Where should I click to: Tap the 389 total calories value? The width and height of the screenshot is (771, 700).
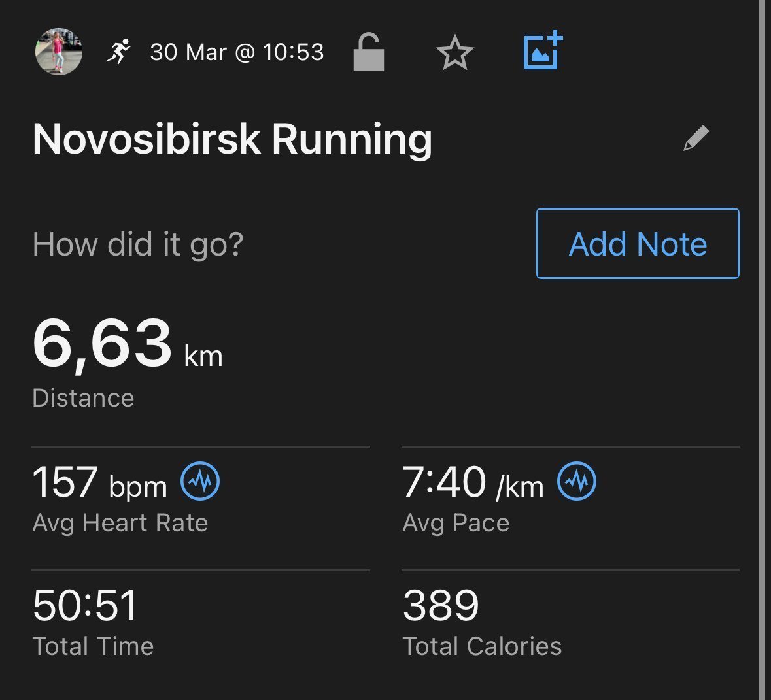point(441,605)
